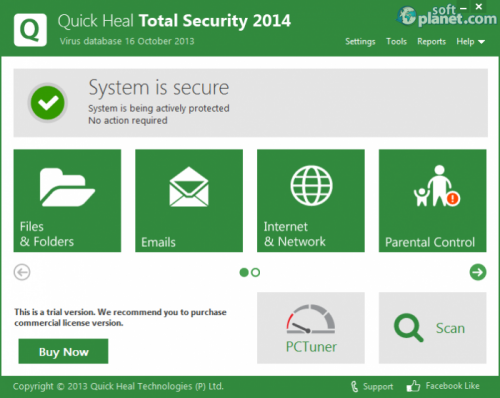The height and width of the screenshot is (398, 500).
Task: Click the Facebook Like link
Action: [452, 386]
